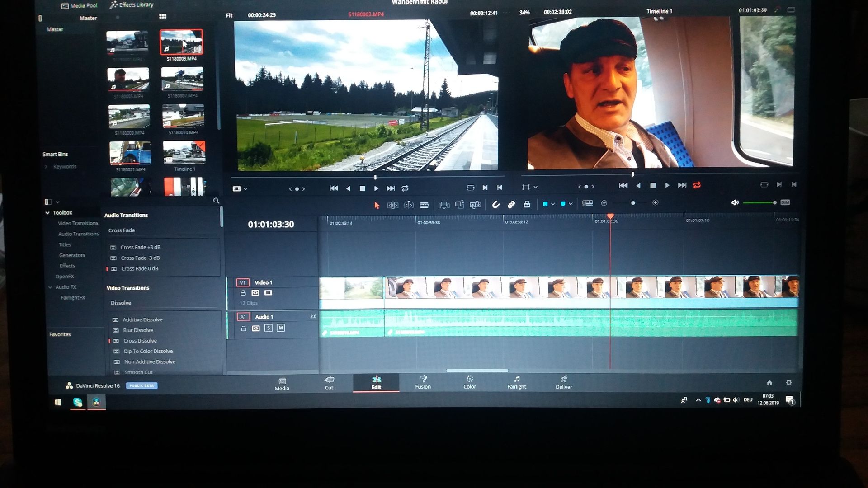Click the A1 destination control
The image size is (868, 488).
coord(243,317)
